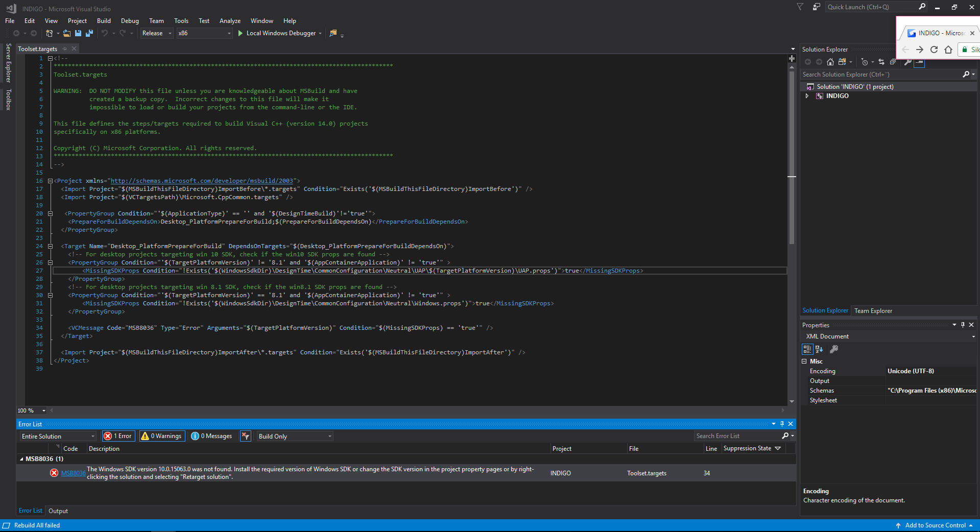Click the Chrome forward arrow
980x532 pixels.
(x=920, y=50)
